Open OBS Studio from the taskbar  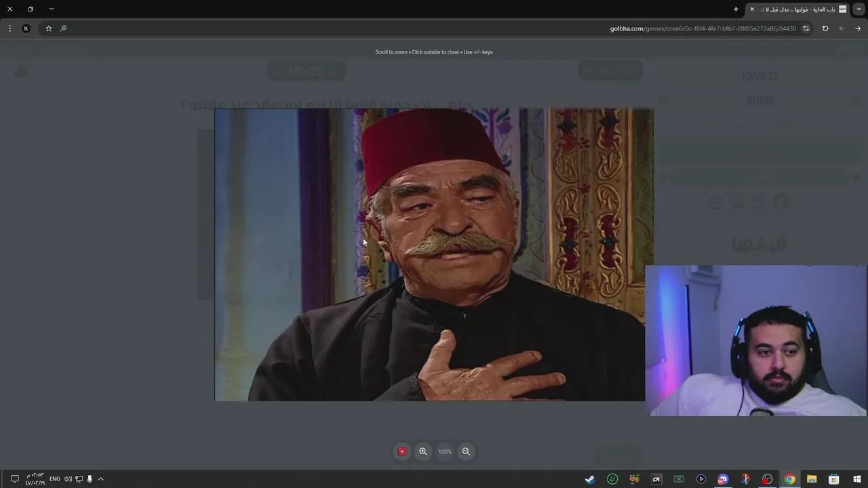pos(768,479)
